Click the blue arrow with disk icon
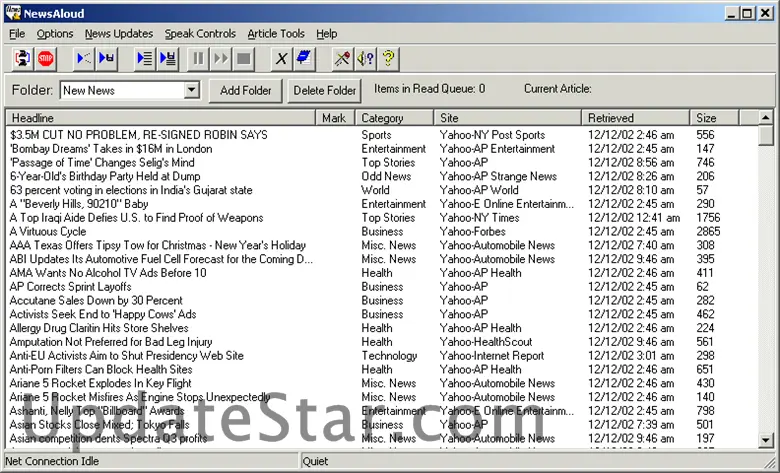Image resolution: width=780 pixels, height=473 pixels. click(106, 59)
